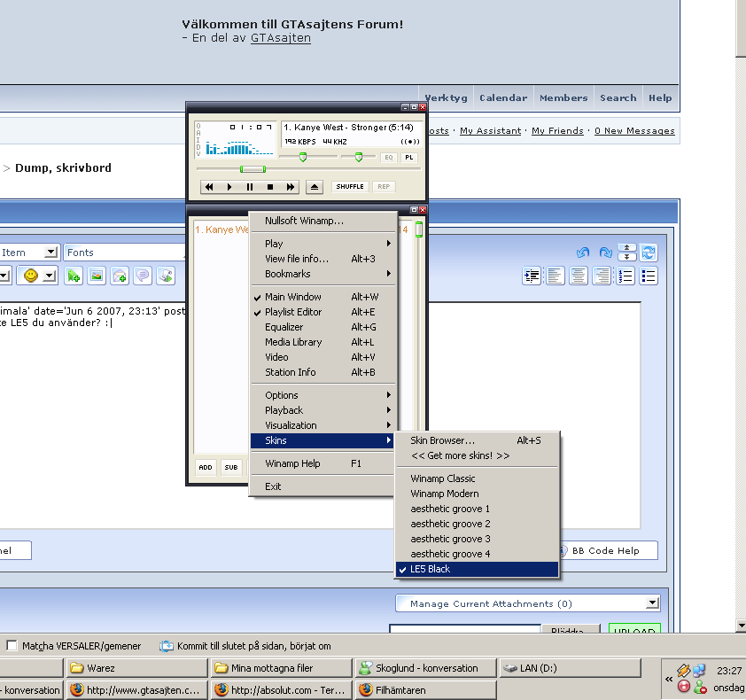
Task: Open the Skoglund - konversation taskbar button
Action: pos(425,668)
